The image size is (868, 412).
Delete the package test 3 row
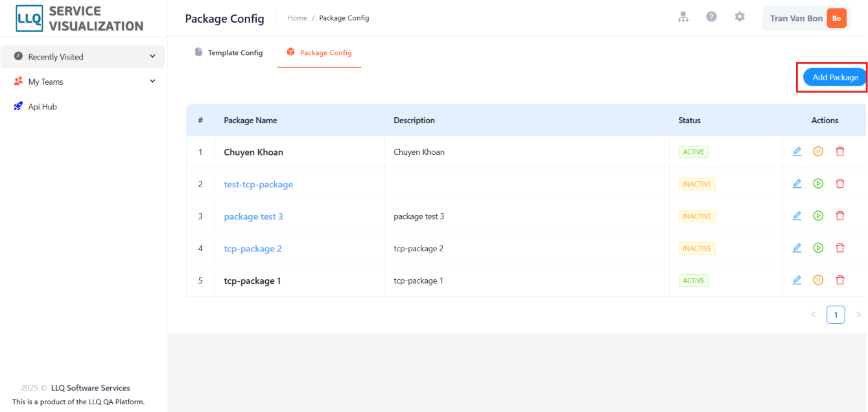coord(840,216)
